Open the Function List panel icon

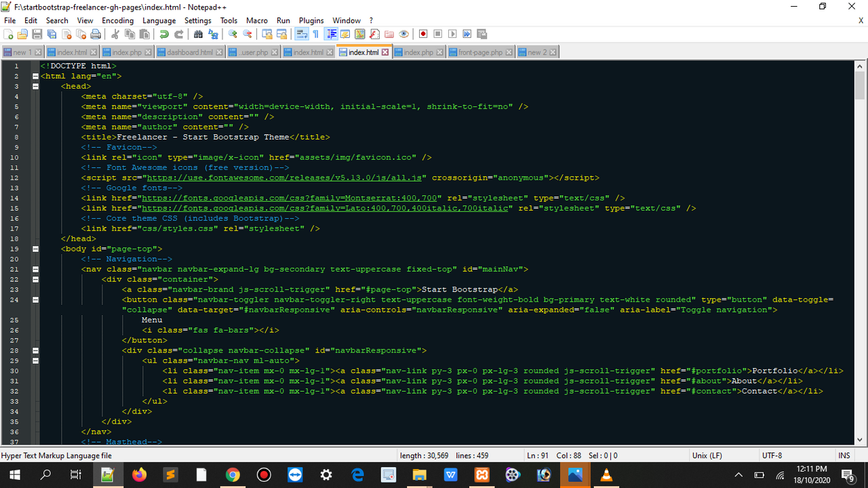pyautogui.click(x=374, y=34)
